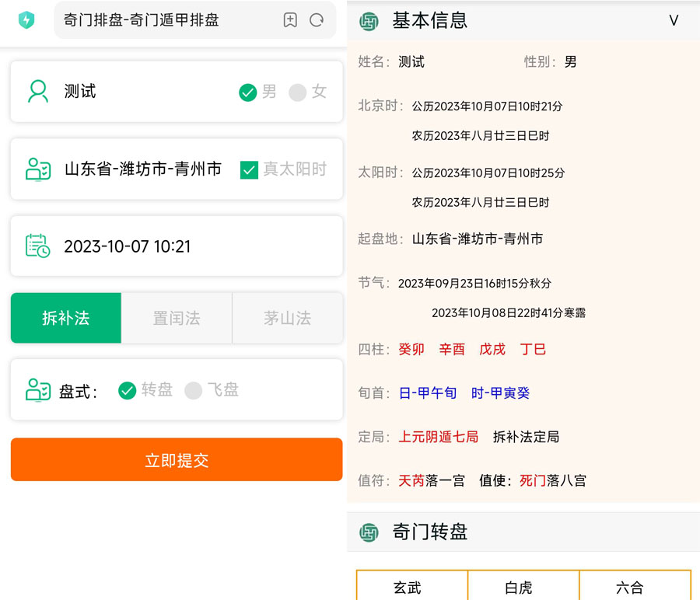
Task: Click the 上元阴遁七局 red link
Action: click(439, 437)
